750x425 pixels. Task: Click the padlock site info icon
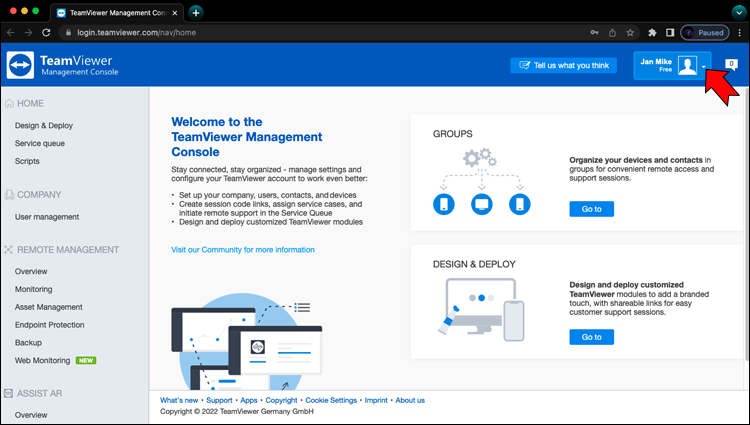point(68,33)
